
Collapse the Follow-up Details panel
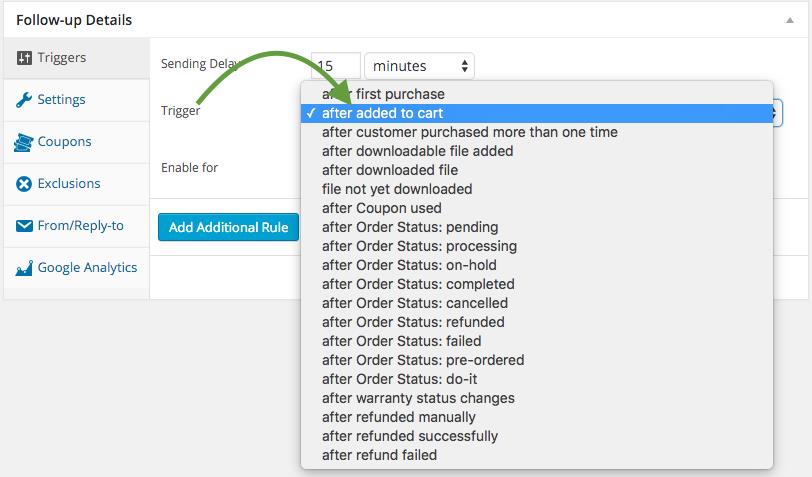click(792, 20)
